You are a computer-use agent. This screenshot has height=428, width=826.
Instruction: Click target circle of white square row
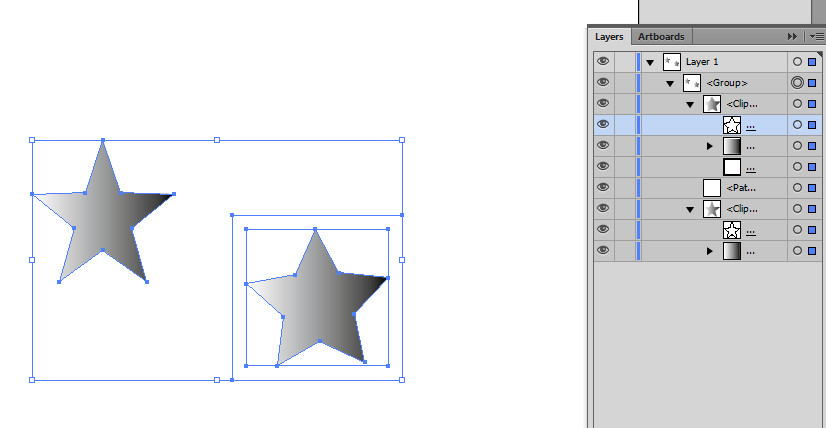point(797,167)
